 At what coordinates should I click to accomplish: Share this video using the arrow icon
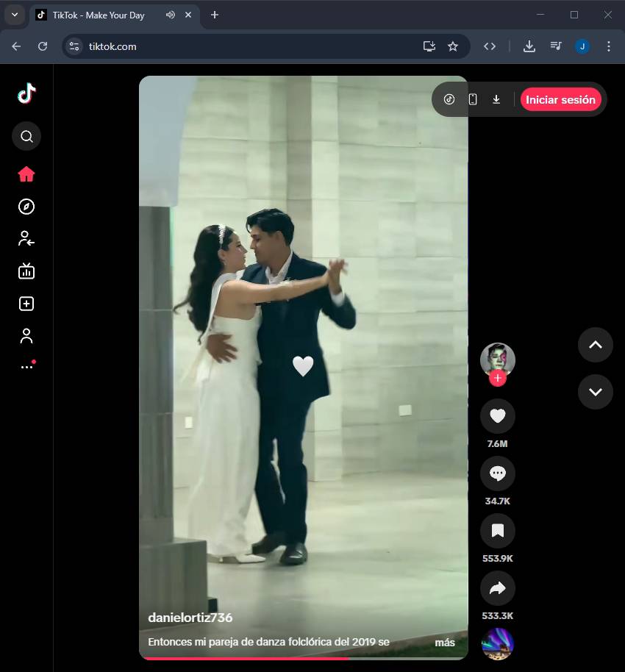coord(497,588)
